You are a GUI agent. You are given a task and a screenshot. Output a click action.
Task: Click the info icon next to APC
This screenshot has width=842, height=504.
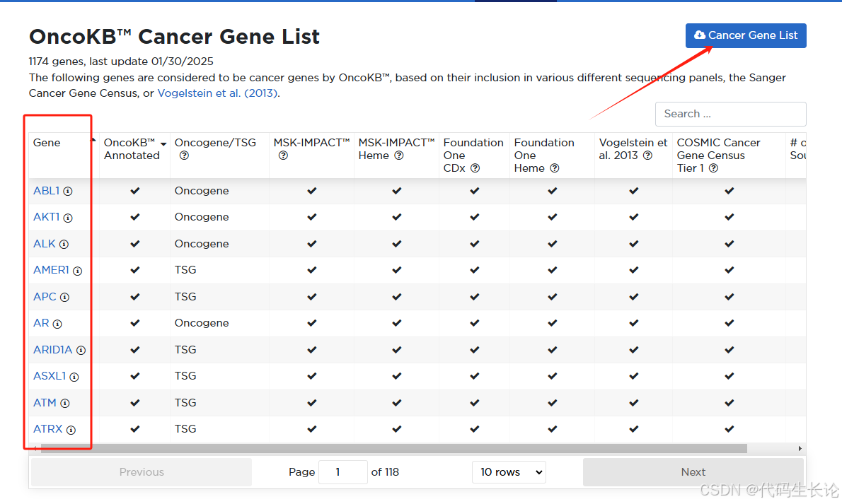point(64,298)
